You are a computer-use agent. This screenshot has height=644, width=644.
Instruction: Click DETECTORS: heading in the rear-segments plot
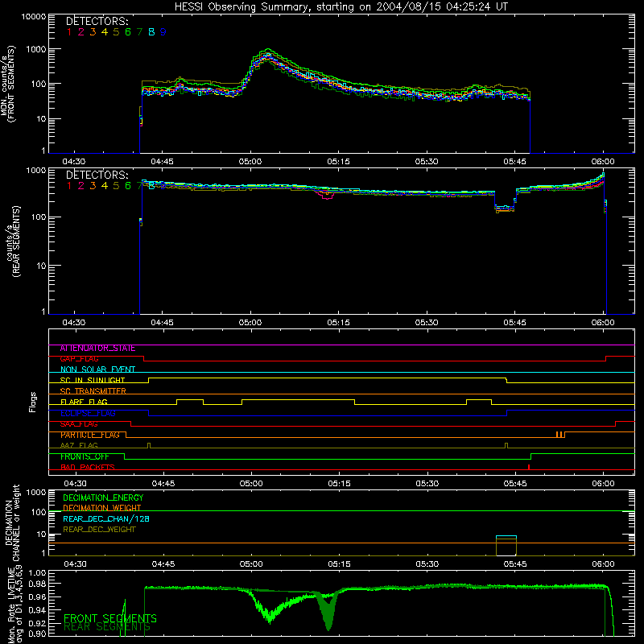(97, 175)
